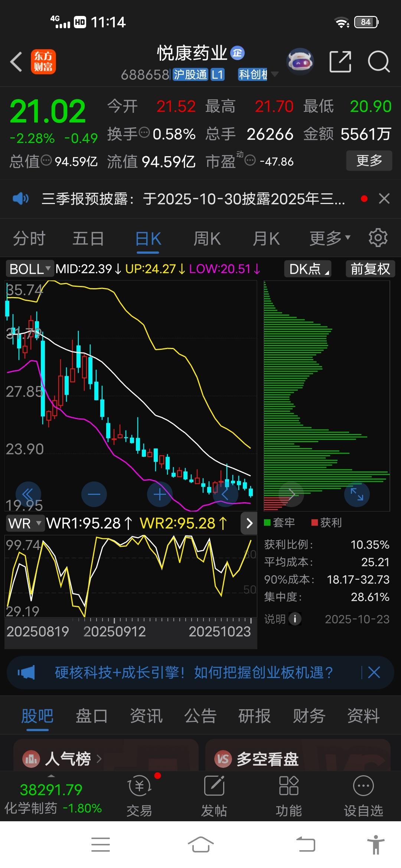Zoom in the K-line chart with plus
Image resolution: width=401 pixels, height=868 pixels.
(160, 494)
